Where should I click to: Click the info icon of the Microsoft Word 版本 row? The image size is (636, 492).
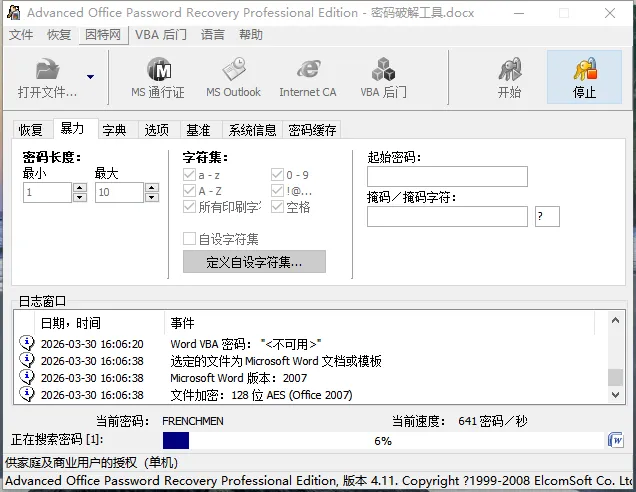[x=27, y=377]
